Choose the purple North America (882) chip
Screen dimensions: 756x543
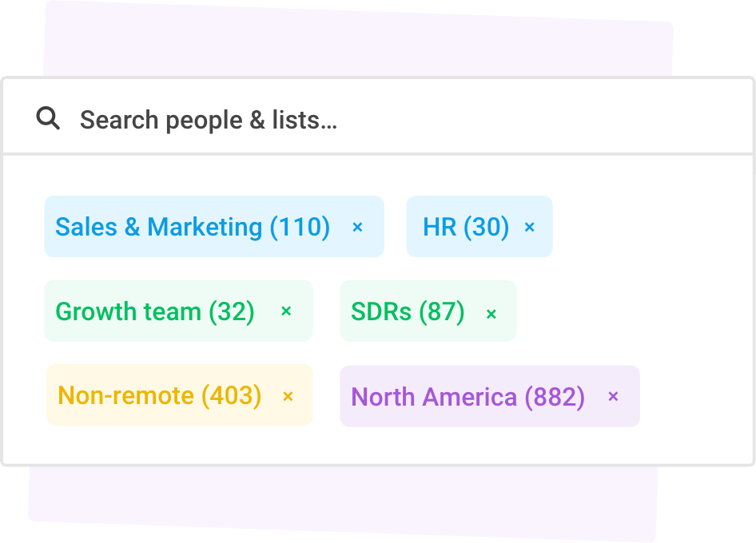click(490, 396)
